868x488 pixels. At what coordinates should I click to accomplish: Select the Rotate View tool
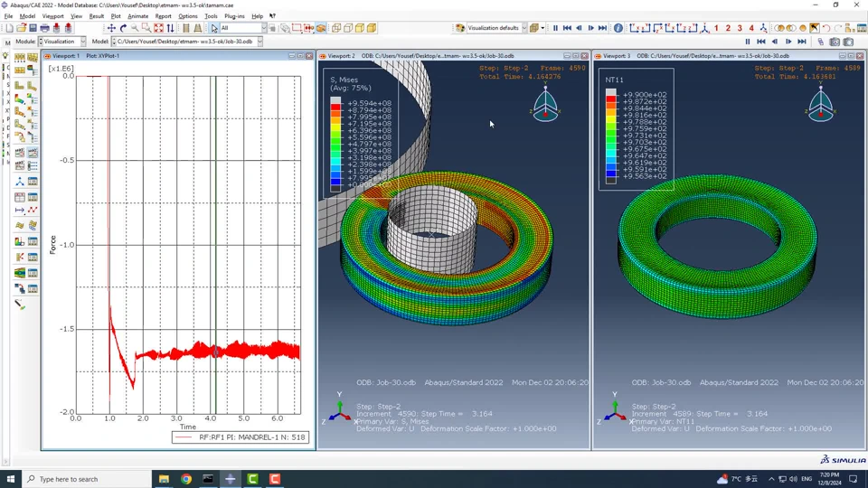pos(123,28)
